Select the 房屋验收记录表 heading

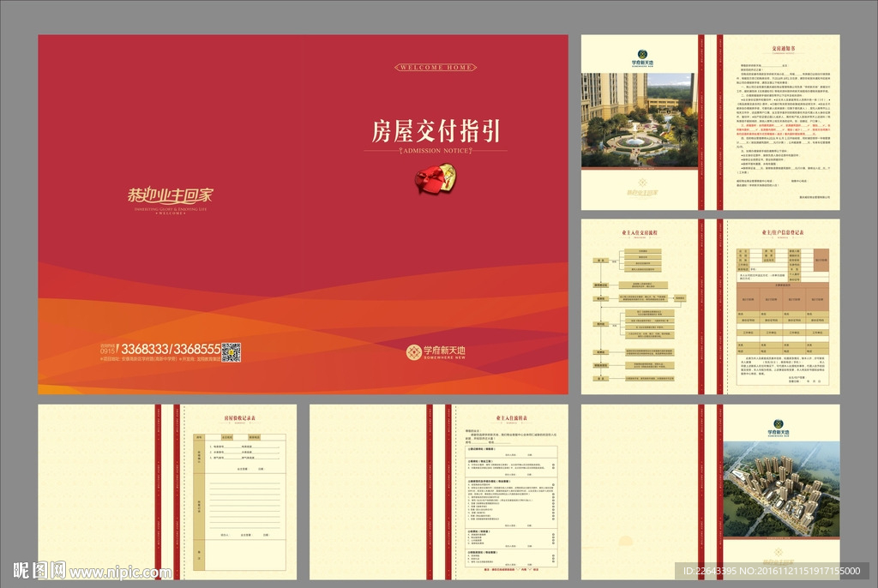coord(240,418)
